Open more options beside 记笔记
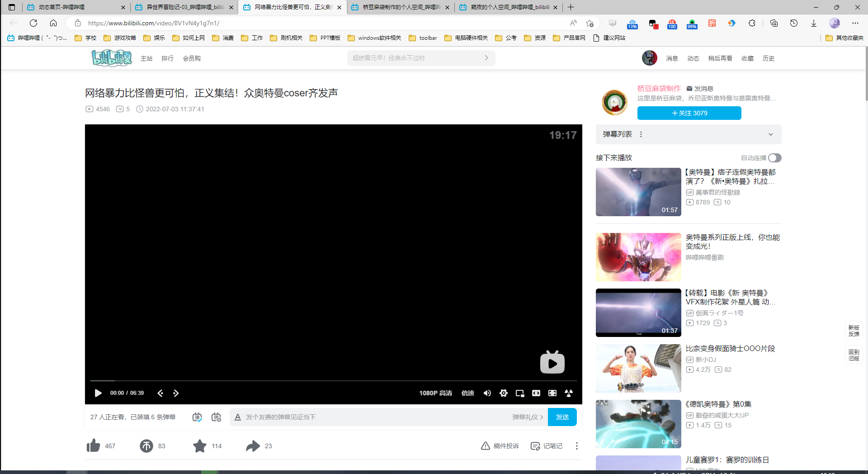This screenshot has height=474, width=868. pos(577,446)
